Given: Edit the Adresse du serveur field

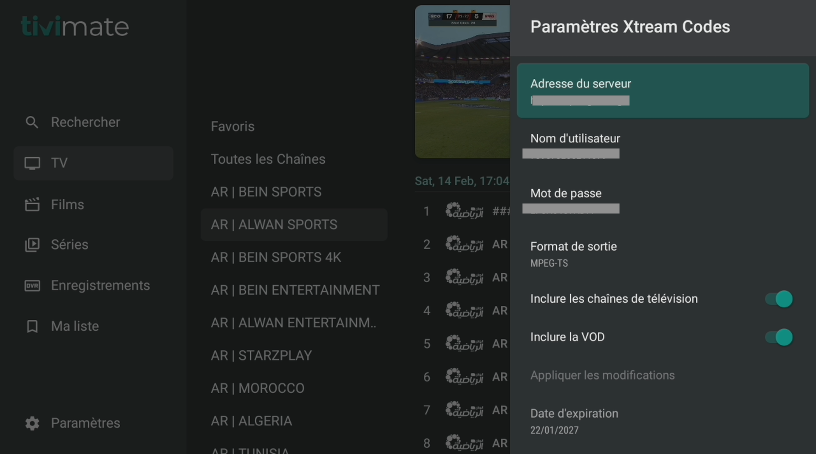Looking at the screenshot, I should (662, 91).
